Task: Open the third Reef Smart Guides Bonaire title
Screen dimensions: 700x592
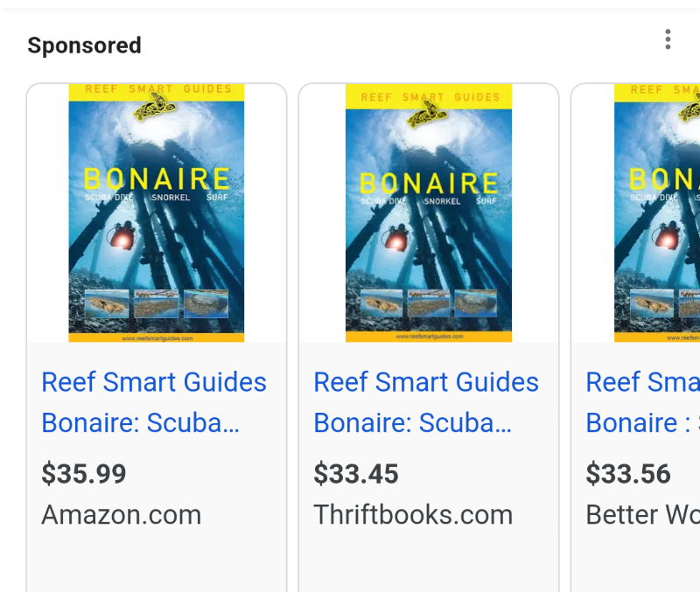Action: 642,402
